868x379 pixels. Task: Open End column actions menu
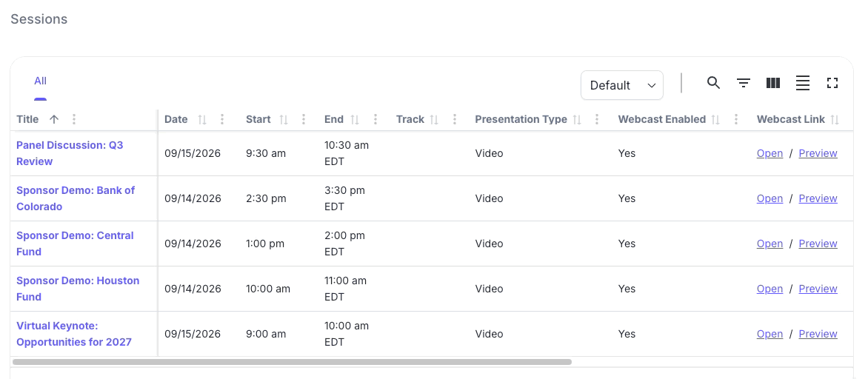(x=375, y=119)
